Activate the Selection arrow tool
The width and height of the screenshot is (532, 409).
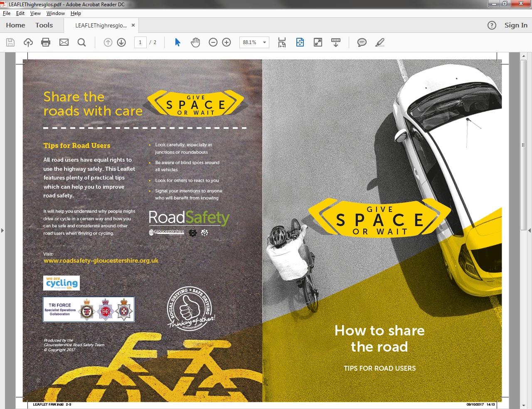178,42
